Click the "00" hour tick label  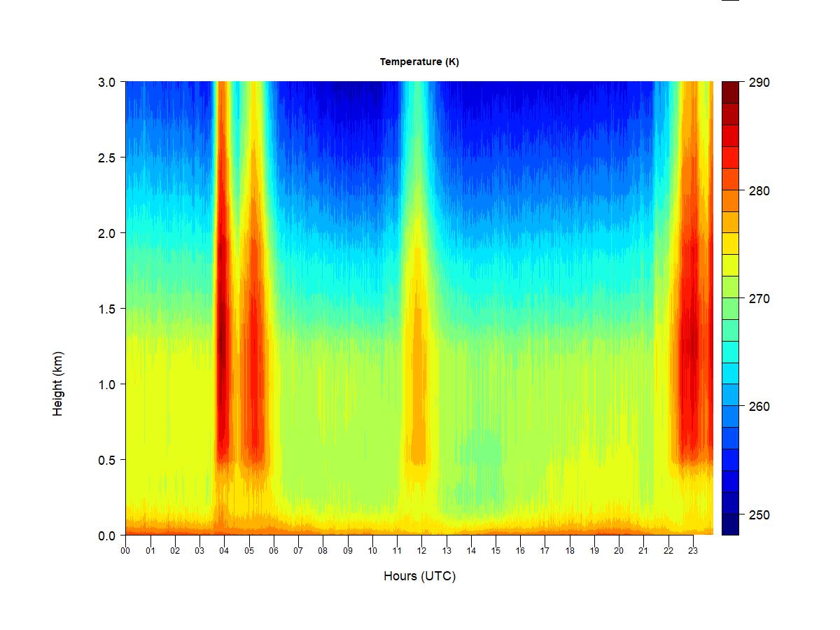click(x=125, y=551)
